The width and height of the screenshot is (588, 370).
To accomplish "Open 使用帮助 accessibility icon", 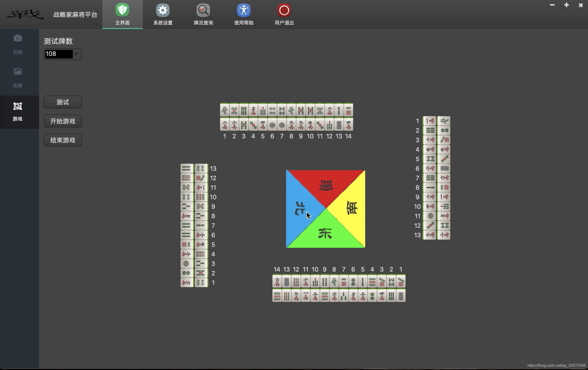I will pyautogui.click(x=244, y=10).
